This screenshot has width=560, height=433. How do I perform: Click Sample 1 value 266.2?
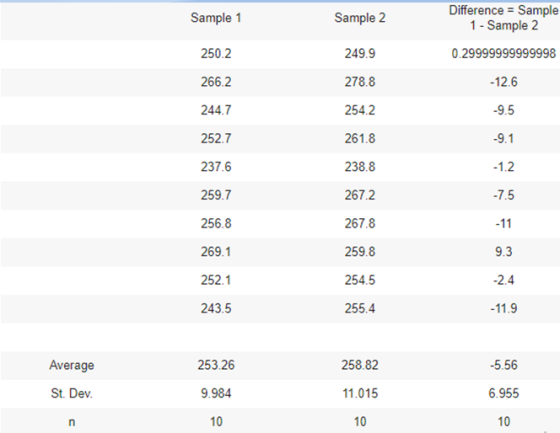[216, 82]
